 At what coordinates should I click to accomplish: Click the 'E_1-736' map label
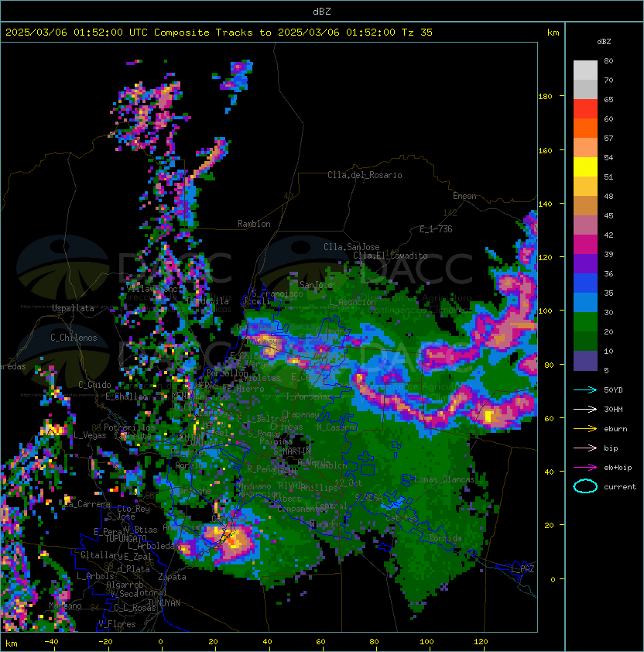tap(436, 229)
